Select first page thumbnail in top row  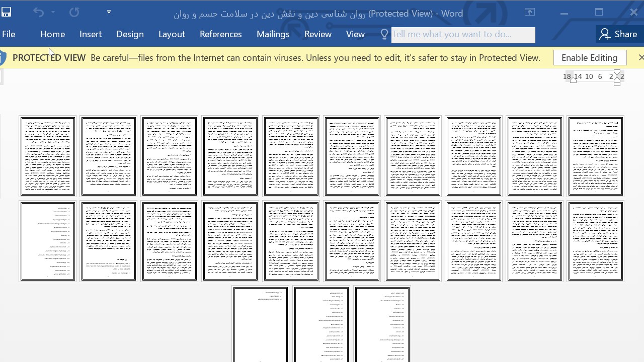coord(48,156)
